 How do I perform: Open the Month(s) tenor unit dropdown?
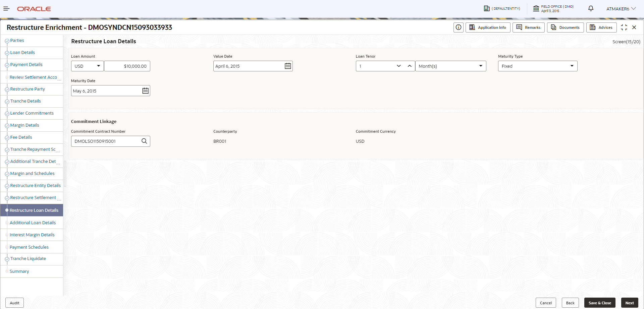coord(450,66)
